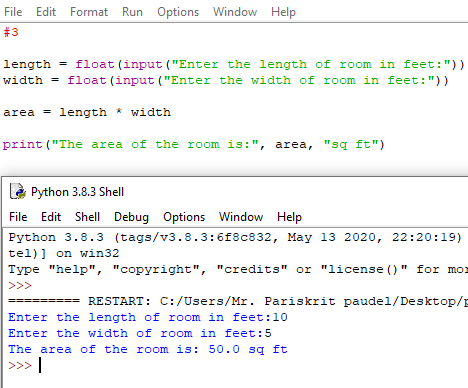Open the editor's Window menu
468x388 pixels.
click(235, 12)
